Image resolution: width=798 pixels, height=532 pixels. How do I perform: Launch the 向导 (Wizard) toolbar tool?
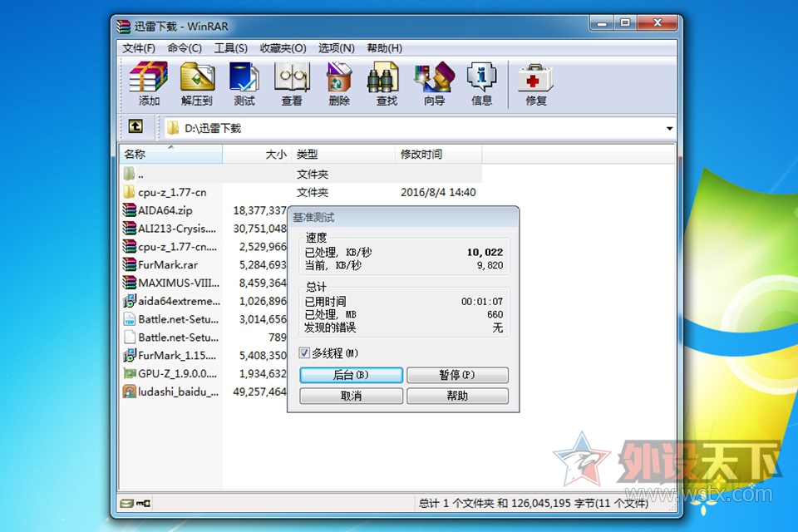point(434,83)
